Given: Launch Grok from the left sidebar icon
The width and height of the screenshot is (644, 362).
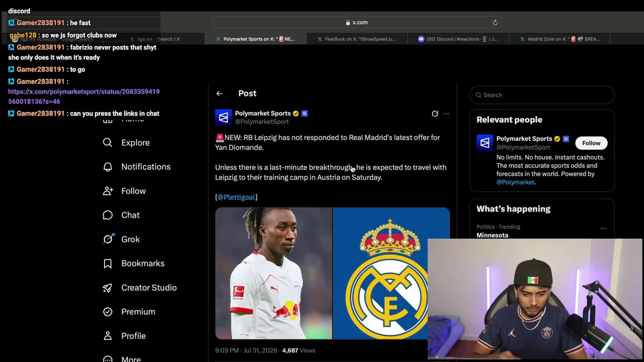Looking at the screenshot, I should pos(108,239).
